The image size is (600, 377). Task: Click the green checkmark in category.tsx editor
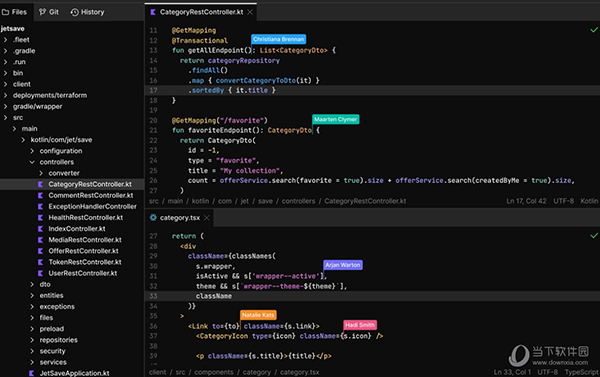pyautogui.click(x=594, y=236)
